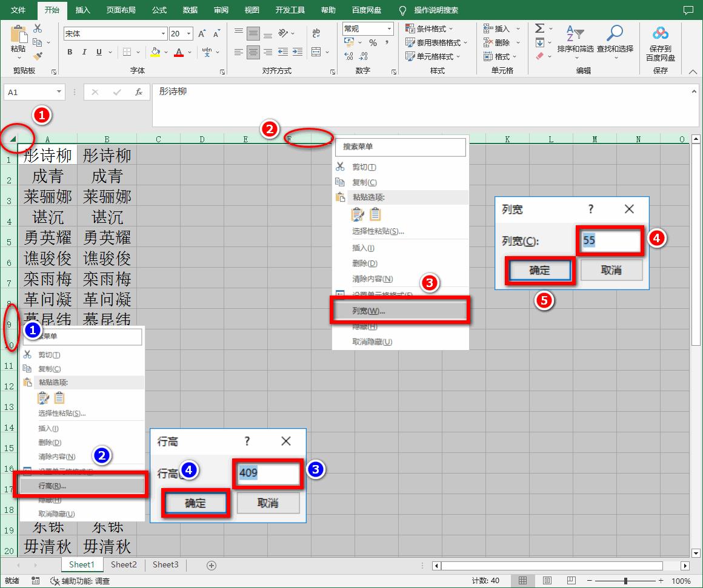
Task: Switch to the 插入 ribbon tab
Action: (x=82, y=10)
